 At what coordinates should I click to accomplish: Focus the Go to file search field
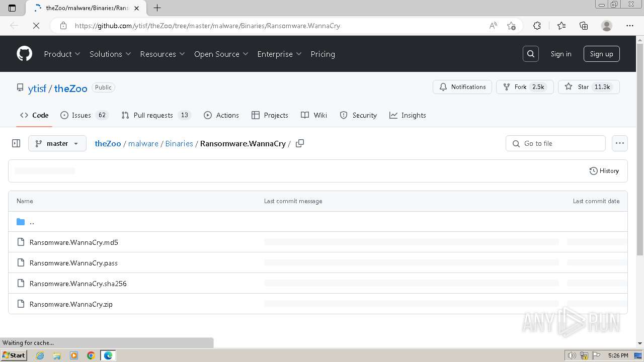pyautogui.click(x=555, y=143)
